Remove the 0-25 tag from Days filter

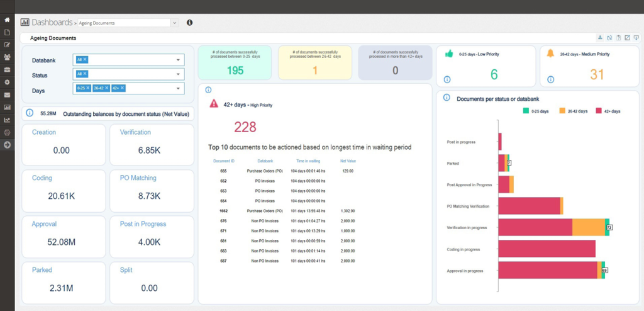click(88, 89)
